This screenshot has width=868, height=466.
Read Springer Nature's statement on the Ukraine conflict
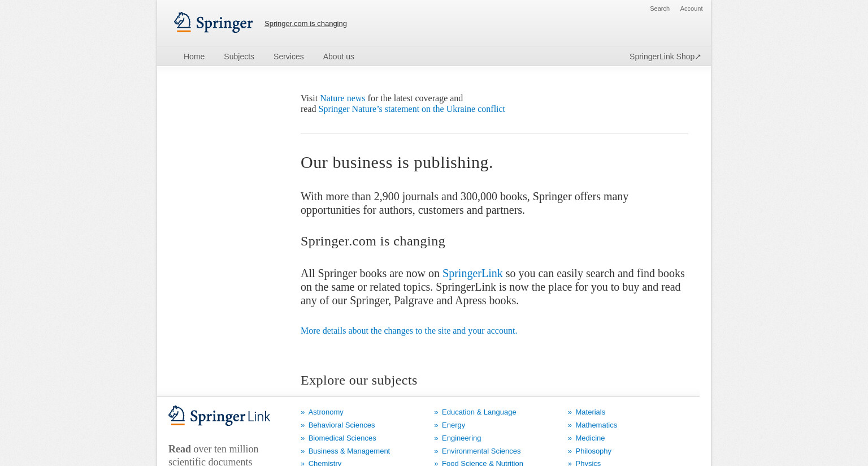(411, 109)
